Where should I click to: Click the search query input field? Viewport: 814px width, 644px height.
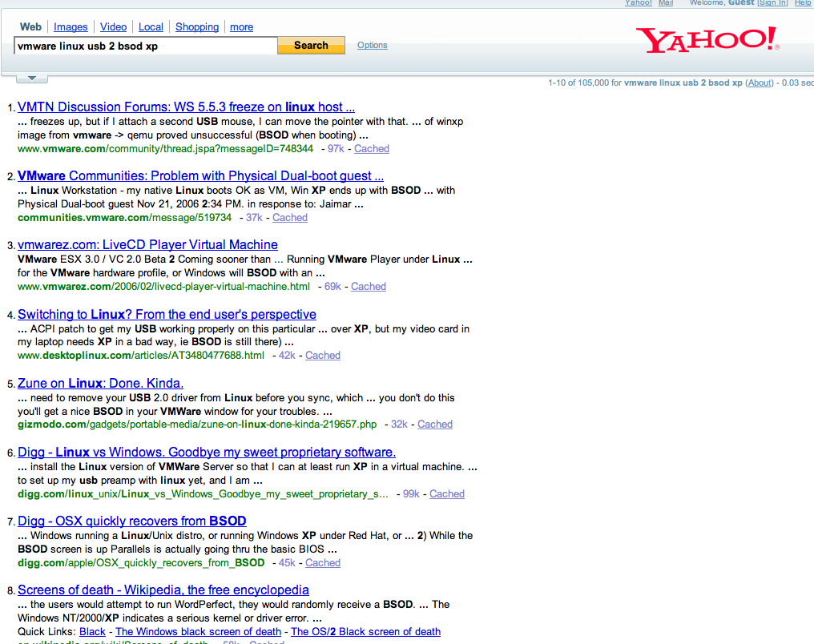coord(146,46)
